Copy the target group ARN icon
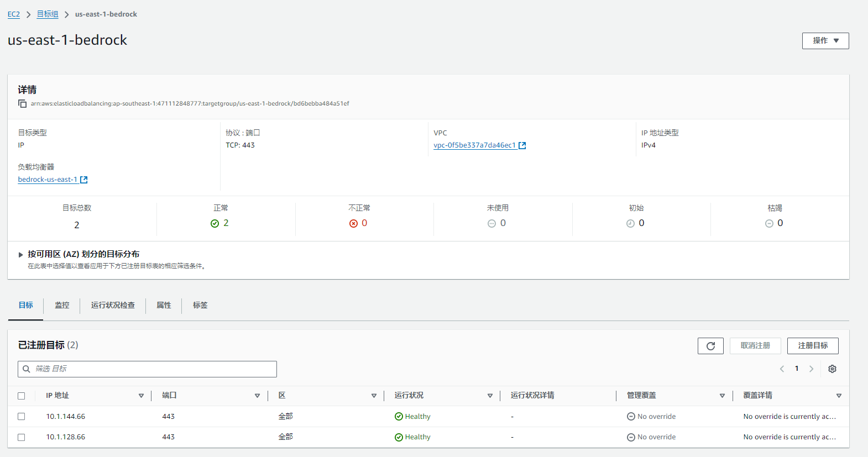This screenshot has height=457, width=868. 23,104
